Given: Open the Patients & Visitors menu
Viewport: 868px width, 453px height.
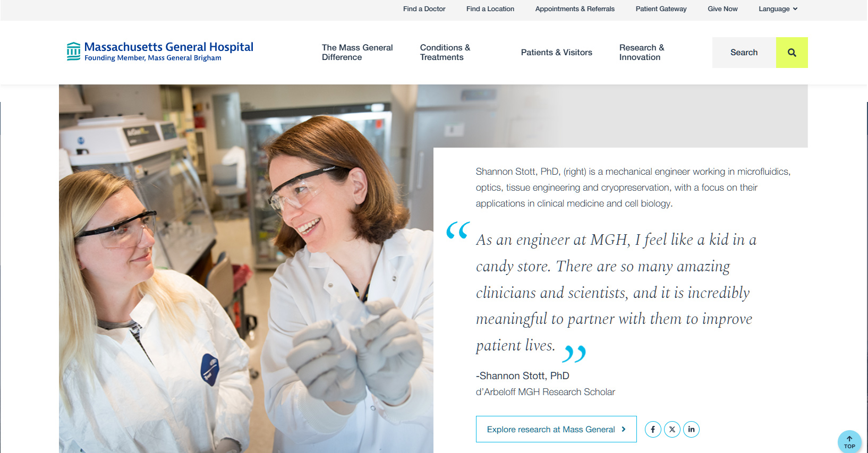Looking at the screenshot, I should point(557,53).
